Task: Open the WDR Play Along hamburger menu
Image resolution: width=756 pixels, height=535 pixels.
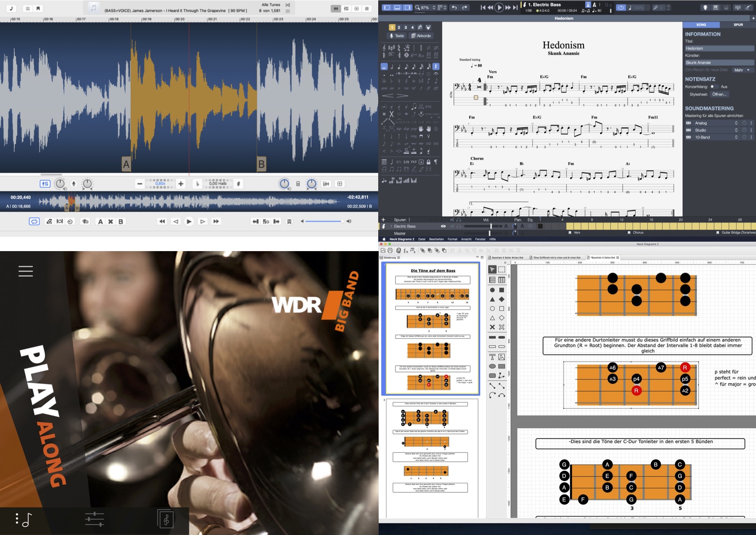Action: pos(25,271)
